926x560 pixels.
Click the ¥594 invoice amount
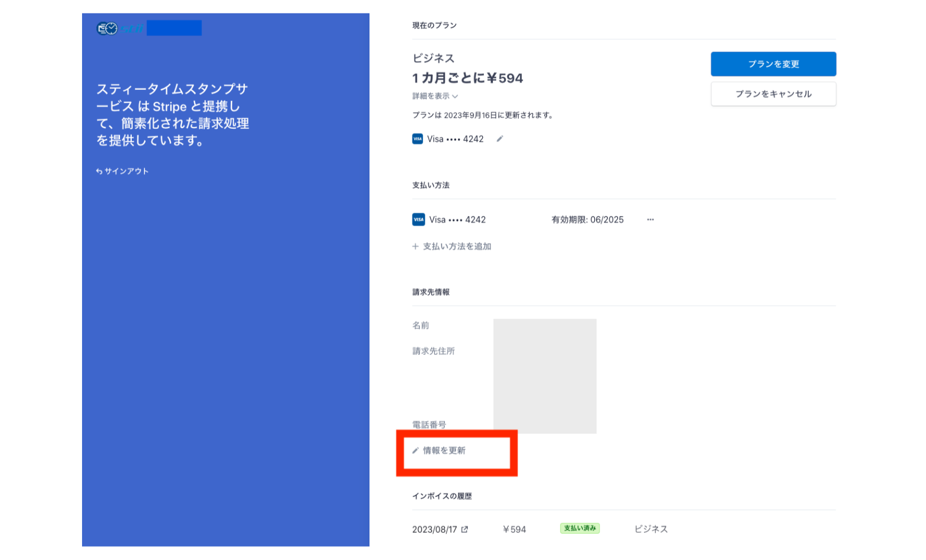[514, 529]
